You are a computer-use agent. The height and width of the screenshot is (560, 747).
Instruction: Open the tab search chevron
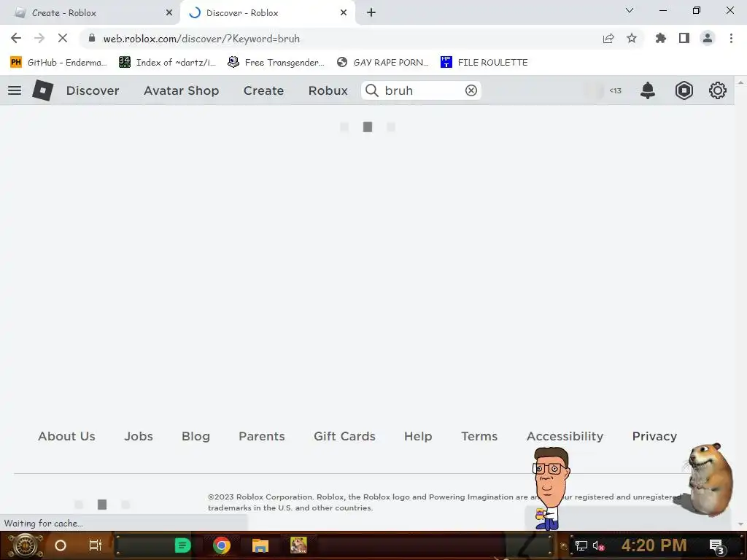coord(630,10)
